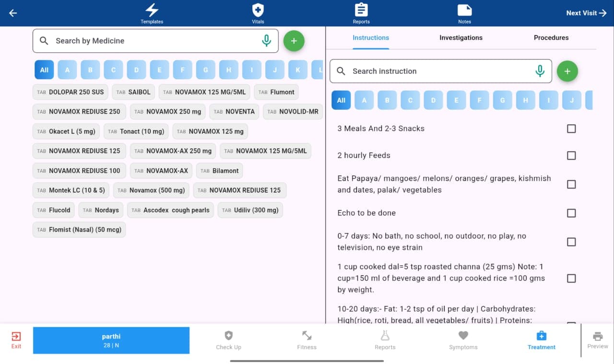The image size is (614, 364).
Task: Switch to the Investigations tab
Action: pyautogui.click(x=461, y=37)
